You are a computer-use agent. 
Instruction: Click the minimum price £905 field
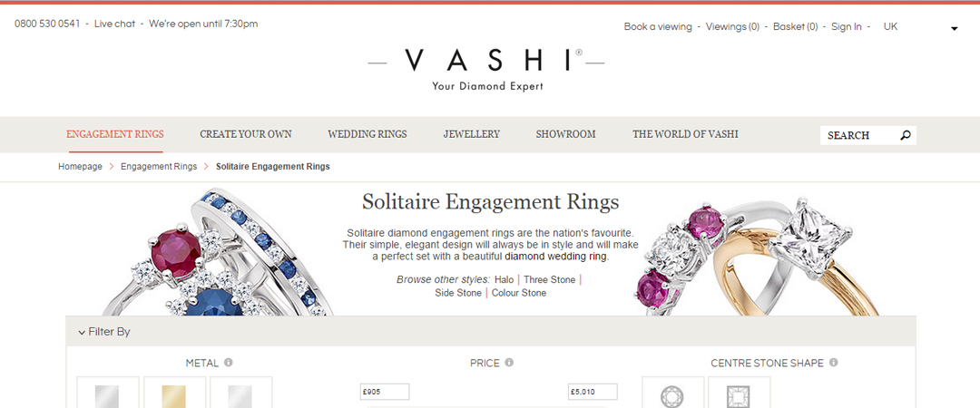[385, 392]
